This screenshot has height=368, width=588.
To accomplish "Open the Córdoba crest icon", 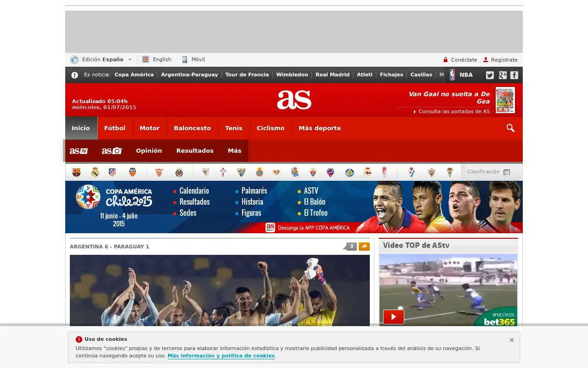I will click(450, 172).
